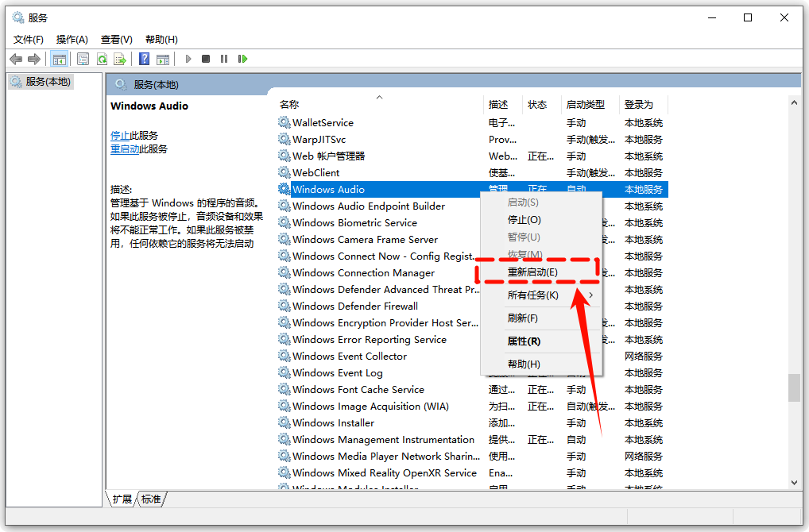Screen dimensions: 809x532
Task: Expand 所有任务(K) submenu
Action: pyautogui.click(x=541, y=295)
